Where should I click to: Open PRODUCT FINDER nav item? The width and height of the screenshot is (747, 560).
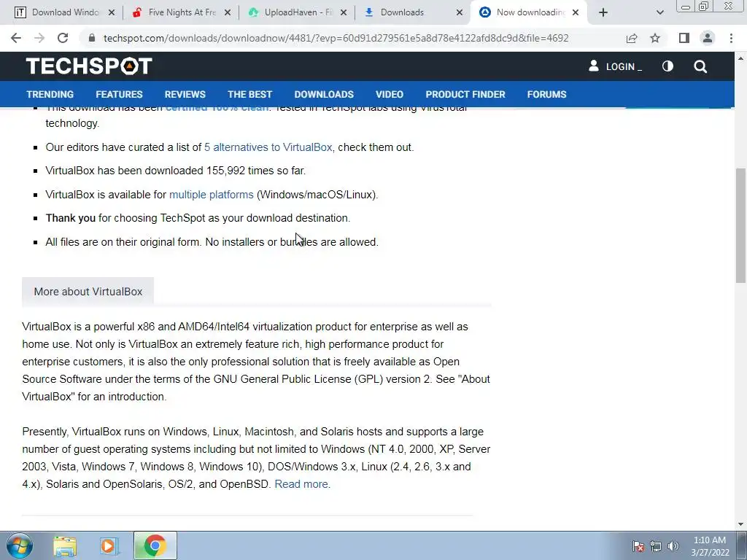point(465,94)
